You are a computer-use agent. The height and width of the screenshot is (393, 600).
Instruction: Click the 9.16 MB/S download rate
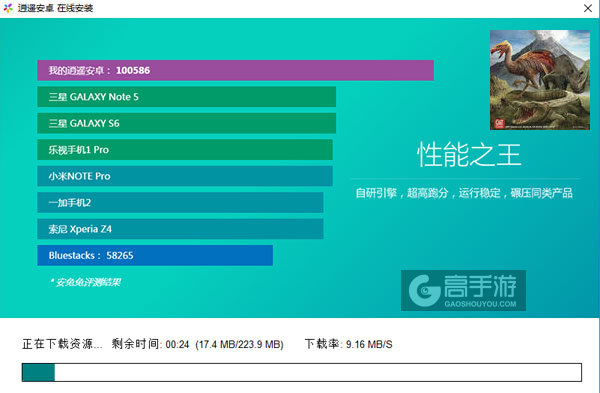click(369, 344)
